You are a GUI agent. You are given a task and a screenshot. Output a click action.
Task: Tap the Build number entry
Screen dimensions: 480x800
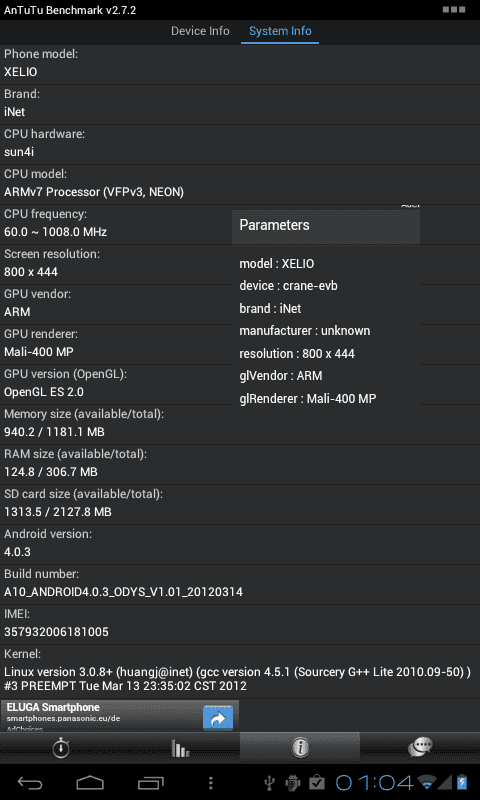240,584
